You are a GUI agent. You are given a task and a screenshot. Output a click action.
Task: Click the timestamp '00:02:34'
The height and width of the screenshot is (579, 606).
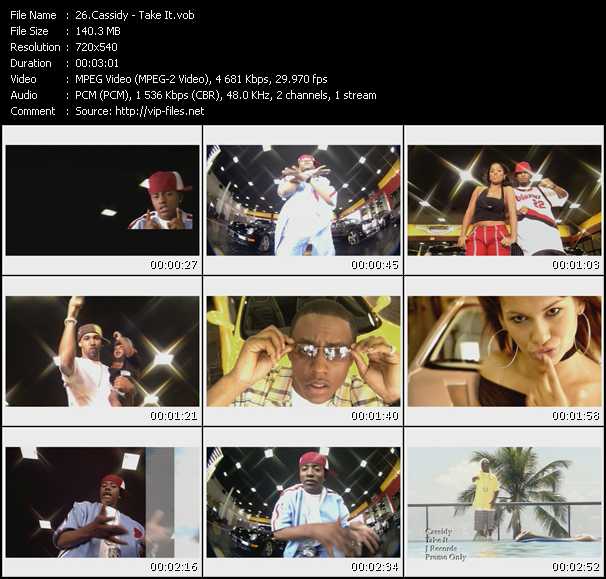[375, 567]
